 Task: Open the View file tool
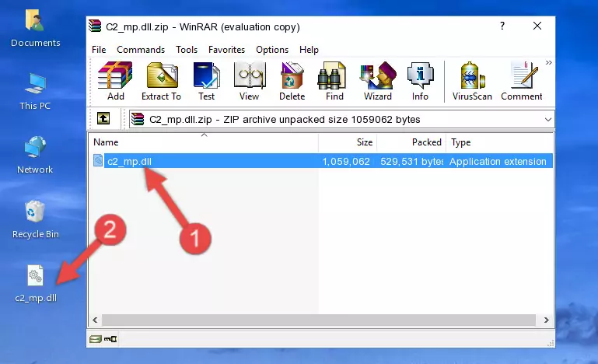250,81
